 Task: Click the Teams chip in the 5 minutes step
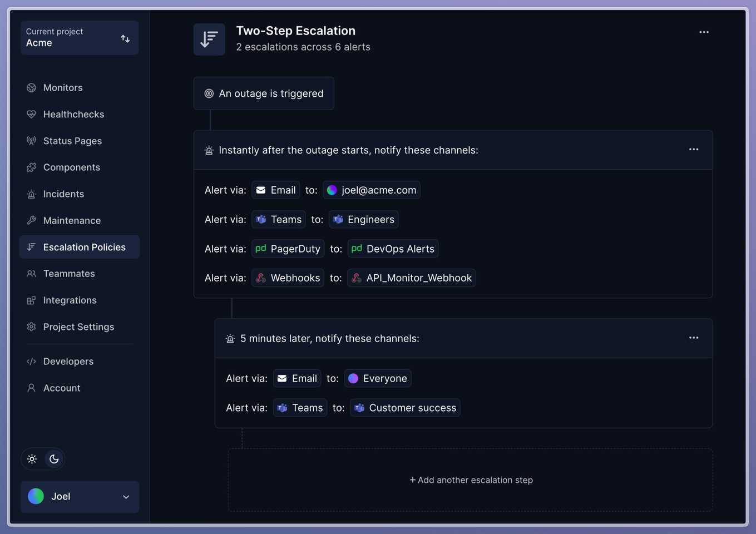(x=300, y=408)
